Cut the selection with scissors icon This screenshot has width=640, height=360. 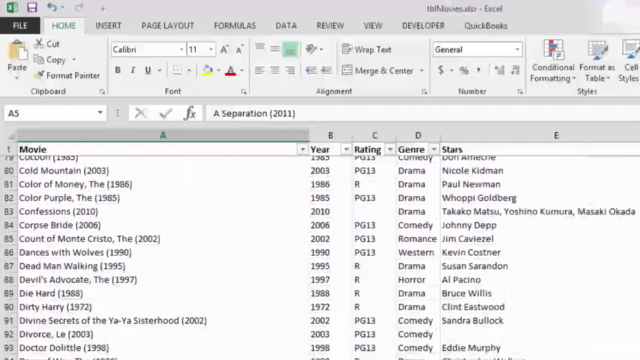pos(39,44)
